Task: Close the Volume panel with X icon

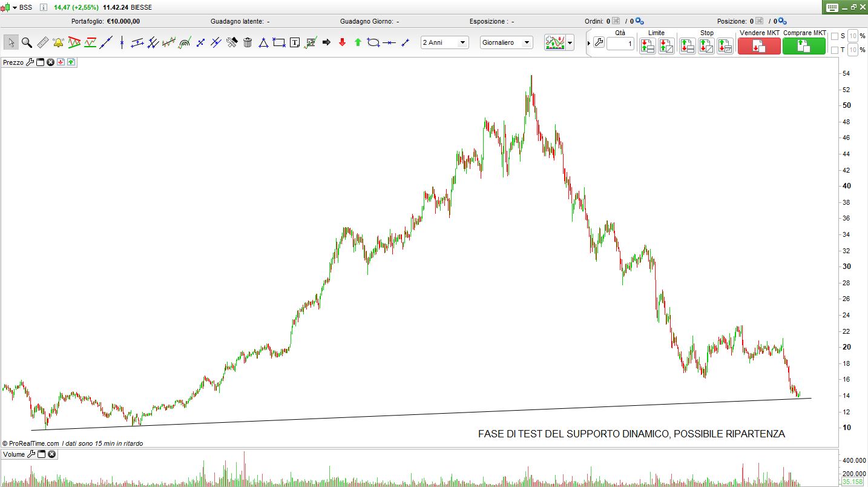Action: 52,454
